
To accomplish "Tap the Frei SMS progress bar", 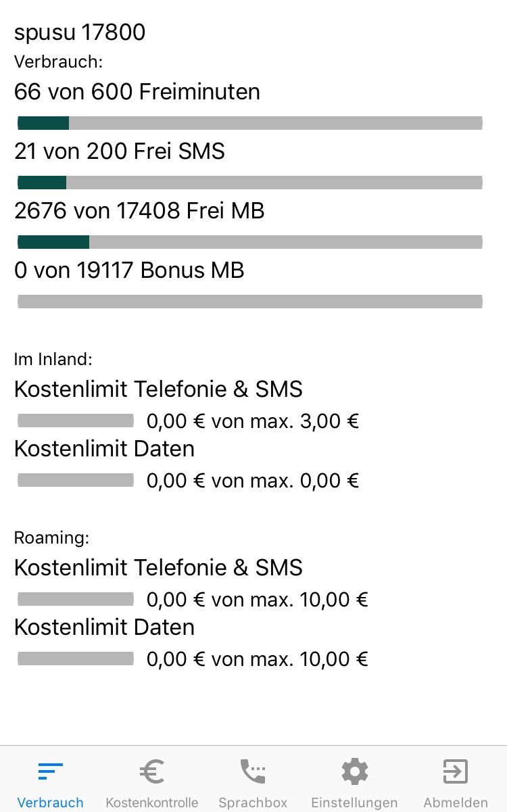I will pos(249,183).
